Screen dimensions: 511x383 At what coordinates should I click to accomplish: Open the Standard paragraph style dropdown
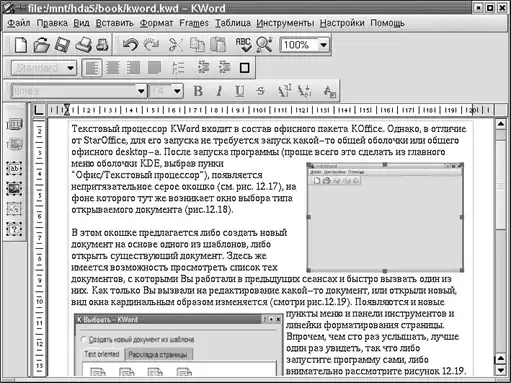[x=70, y=68]
